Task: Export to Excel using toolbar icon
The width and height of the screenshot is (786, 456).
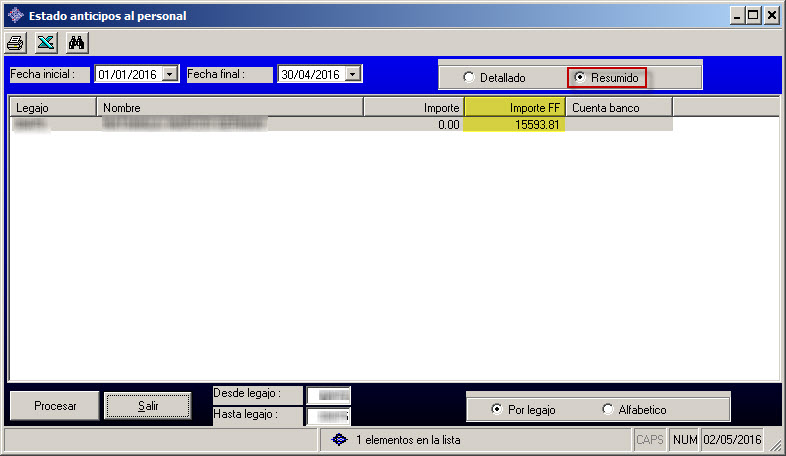Action: click(x=46, y=43)
